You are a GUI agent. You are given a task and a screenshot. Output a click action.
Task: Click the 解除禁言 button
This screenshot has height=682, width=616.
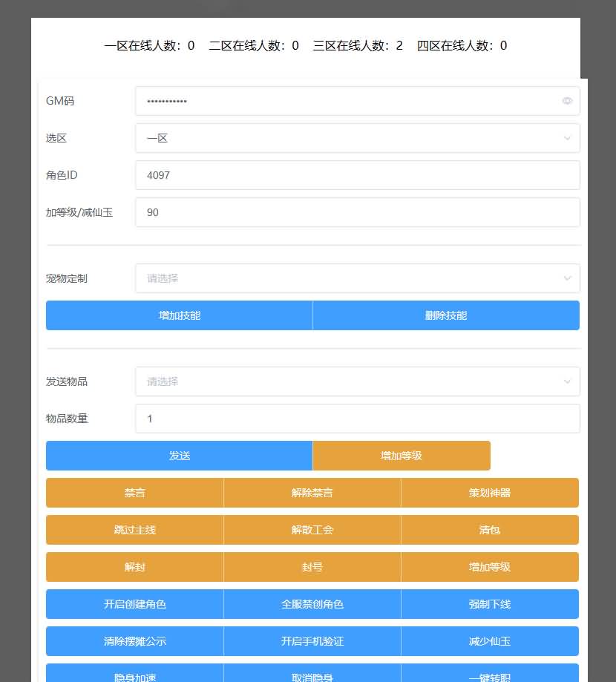(x=312, y=493)
